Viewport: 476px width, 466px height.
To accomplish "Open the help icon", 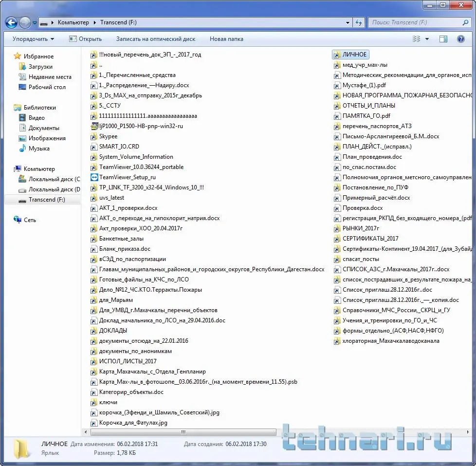I will 461,39.
